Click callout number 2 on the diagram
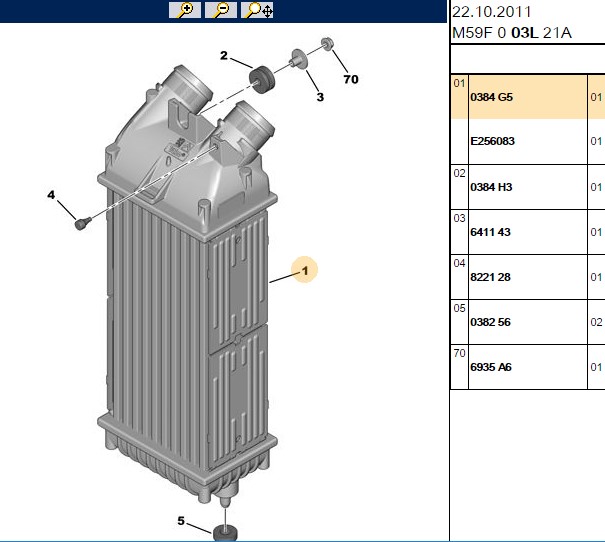Image resolution: width=605 pixels, height=542 pixels. click(x=224, y=56)
